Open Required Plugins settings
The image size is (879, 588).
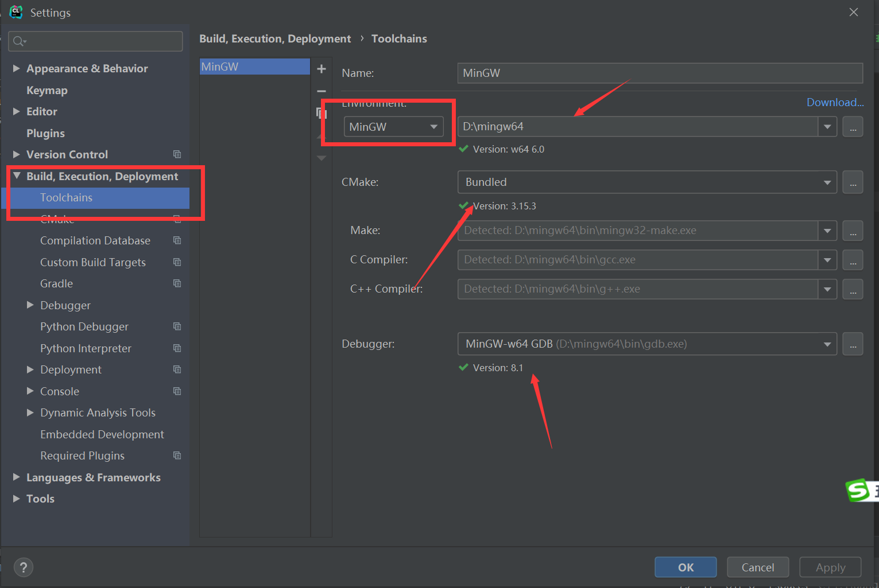pos(82,455)
